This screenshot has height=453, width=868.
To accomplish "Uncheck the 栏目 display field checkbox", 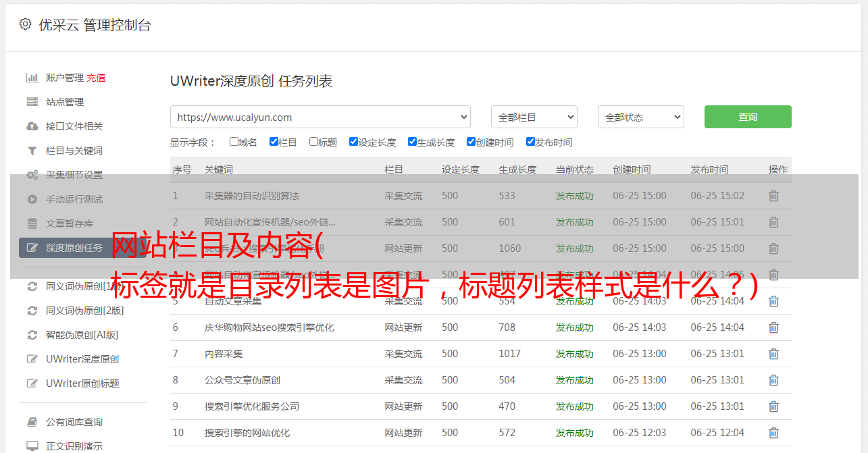I will point(274,142).
